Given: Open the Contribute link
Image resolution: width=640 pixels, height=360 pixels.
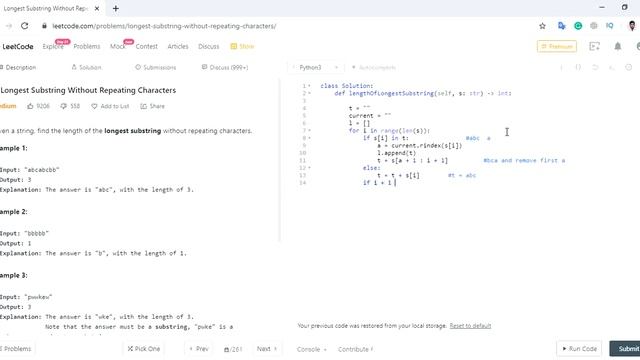Looking at the screenshot, I should point(356,349).
